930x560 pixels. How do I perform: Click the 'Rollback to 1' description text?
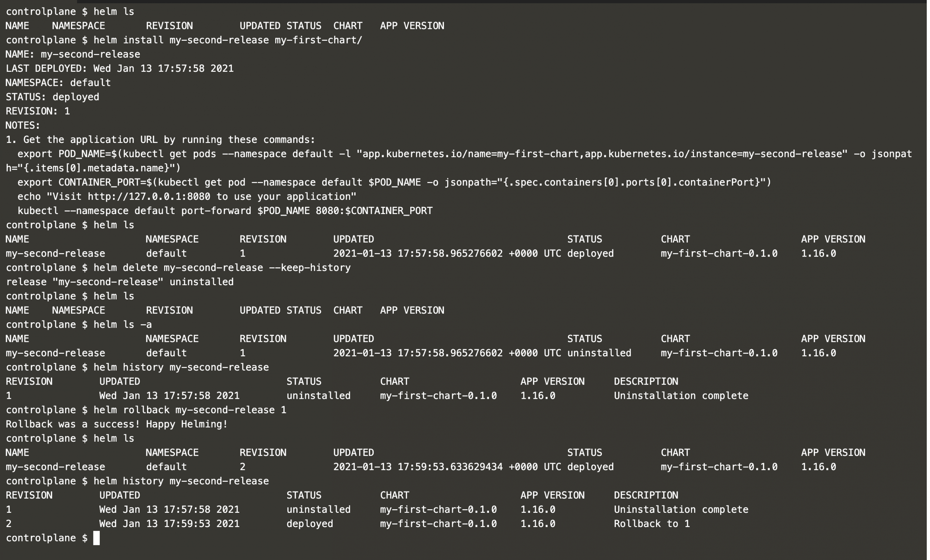point(651,524)
